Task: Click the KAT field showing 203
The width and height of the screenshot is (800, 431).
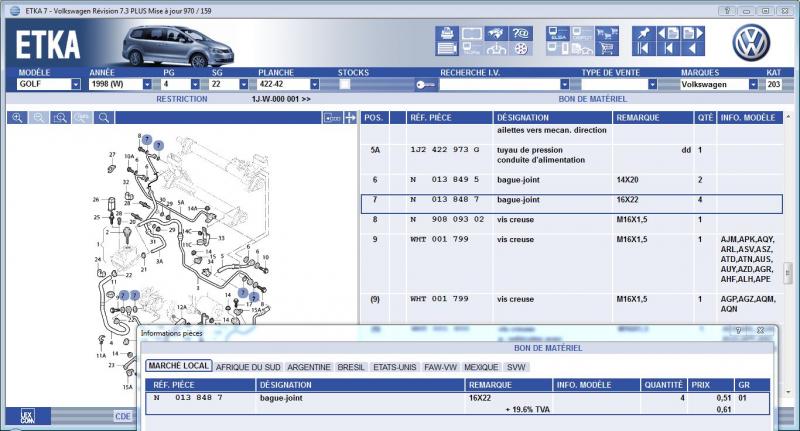Action: coord(773,85)
